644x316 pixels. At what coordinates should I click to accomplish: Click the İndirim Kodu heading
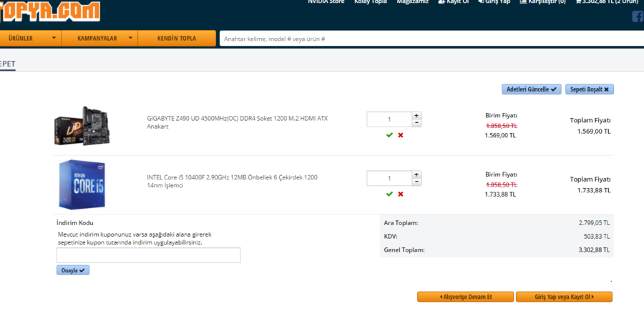(x=74, y=223)
